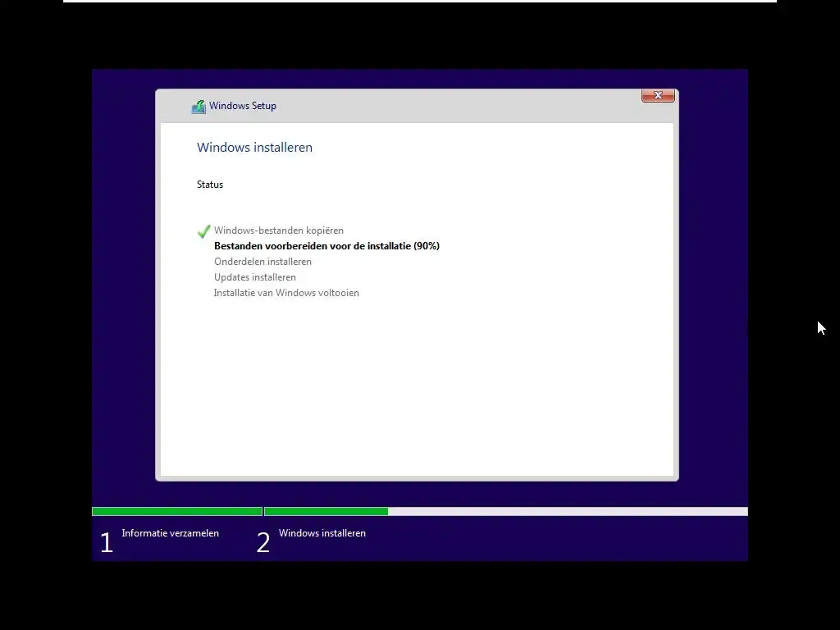Click the first green progress bar segment
This screenshot has width=840, height=630.
point(177,512)
